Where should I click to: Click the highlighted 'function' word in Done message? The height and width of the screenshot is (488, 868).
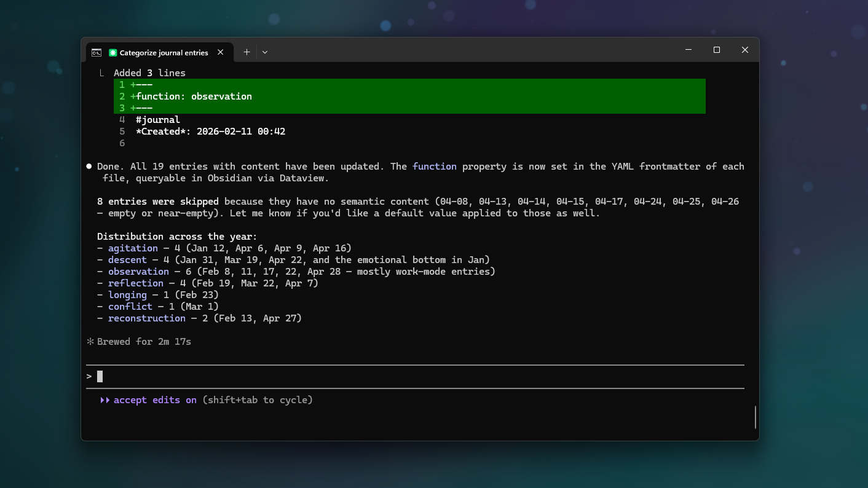(x=435, y=167)
